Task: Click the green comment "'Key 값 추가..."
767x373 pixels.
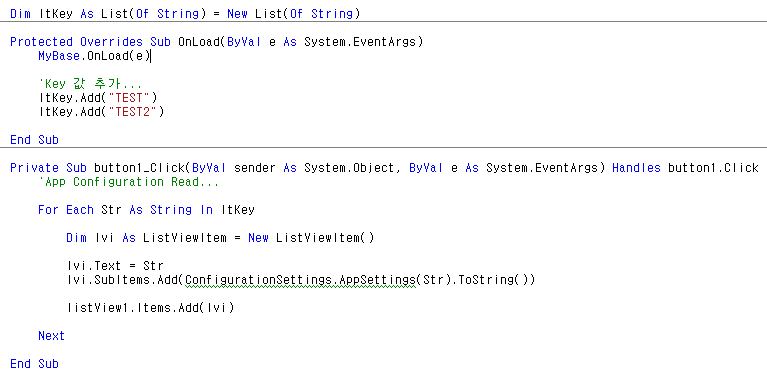Action: tap(90, 84)
